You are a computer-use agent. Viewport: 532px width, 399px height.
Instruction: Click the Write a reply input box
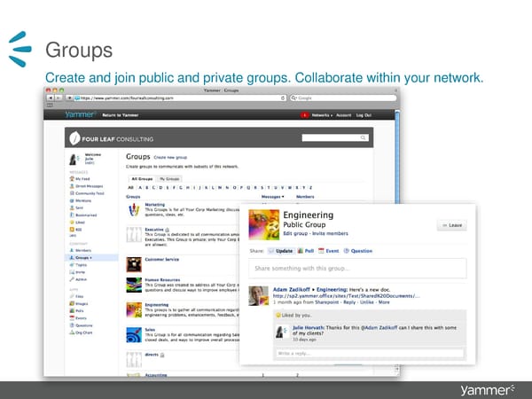click(368, 354)
